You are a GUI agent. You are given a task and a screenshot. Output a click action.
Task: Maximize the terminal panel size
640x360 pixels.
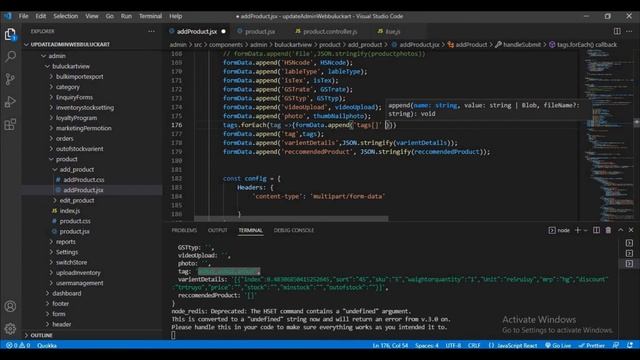[620, 230]
